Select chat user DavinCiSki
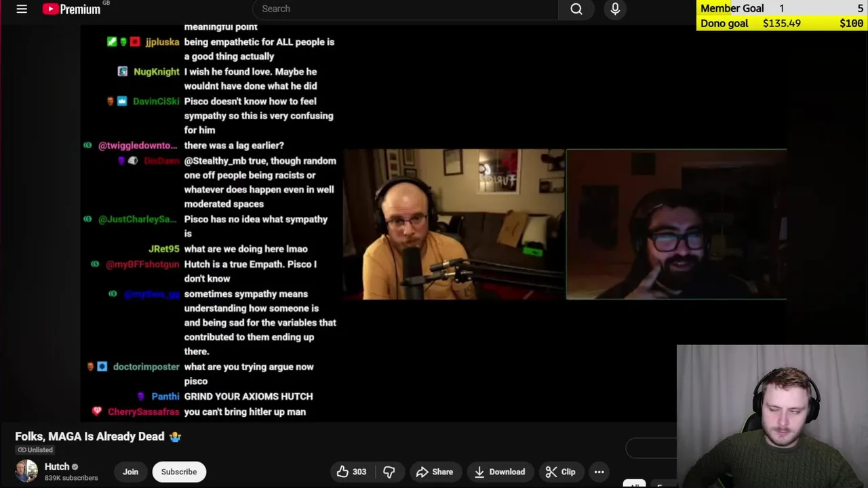868x488 pixels. click(x=156, y=101)
